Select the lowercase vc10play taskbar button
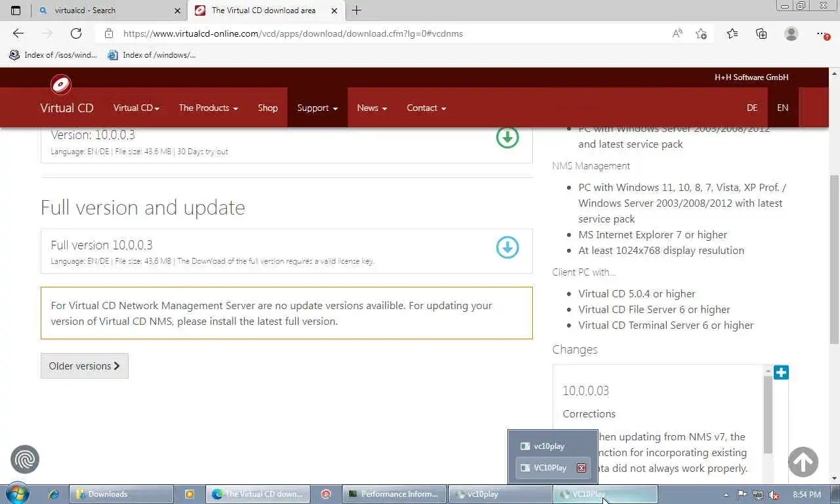The image size is (840, 504). tap(499, 494)
